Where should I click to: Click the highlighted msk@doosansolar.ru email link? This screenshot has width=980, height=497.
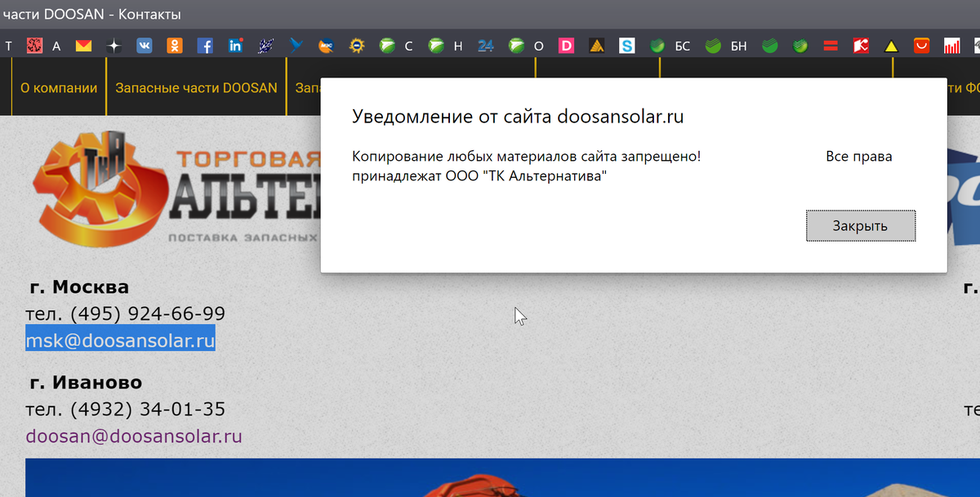pos(119,339)
